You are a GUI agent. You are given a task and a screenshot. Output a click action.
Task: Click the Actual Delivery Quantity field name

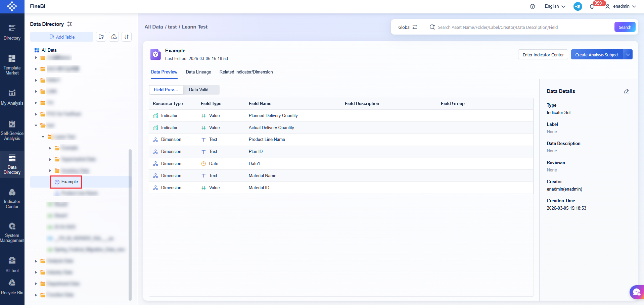tap(271, 128)
